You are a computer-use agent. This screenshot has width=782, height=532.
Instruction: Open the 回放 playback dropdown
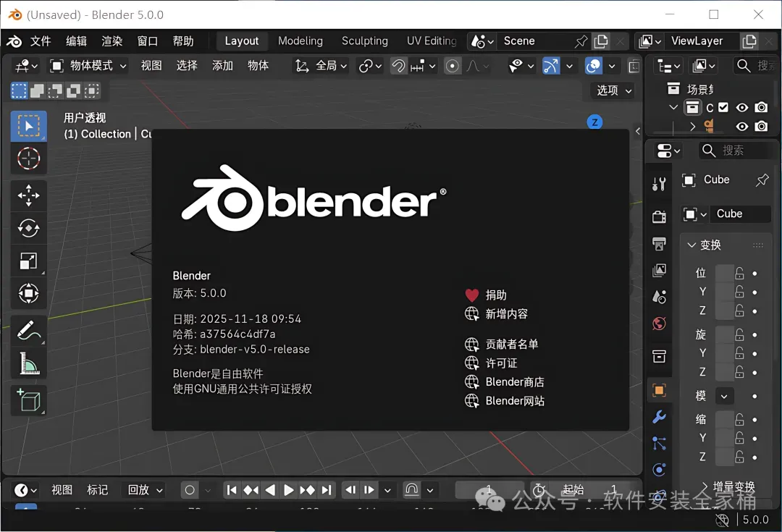coord(145,490)
